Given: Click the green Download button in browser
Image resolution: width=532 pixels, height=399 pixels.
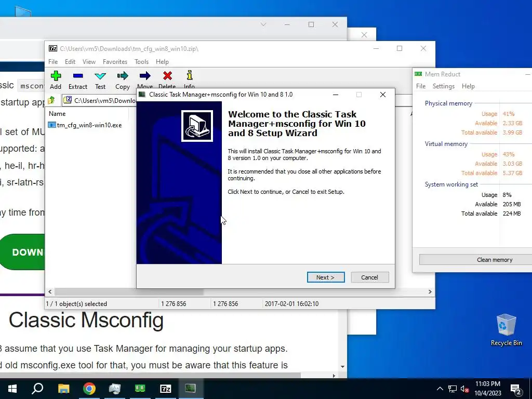Looking at the screenshot, I should 23,252.
